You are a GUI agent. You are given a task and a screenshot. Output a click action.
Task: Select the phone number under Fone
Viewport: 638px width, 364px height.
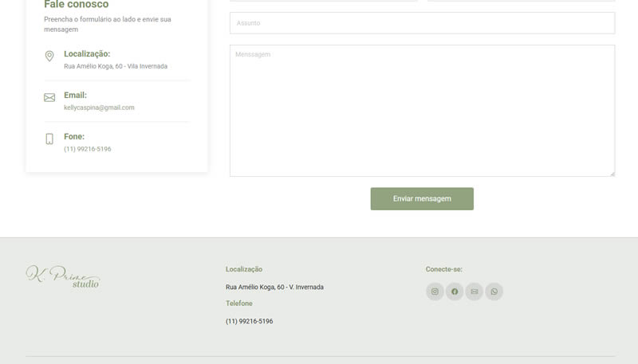(87, 149)
